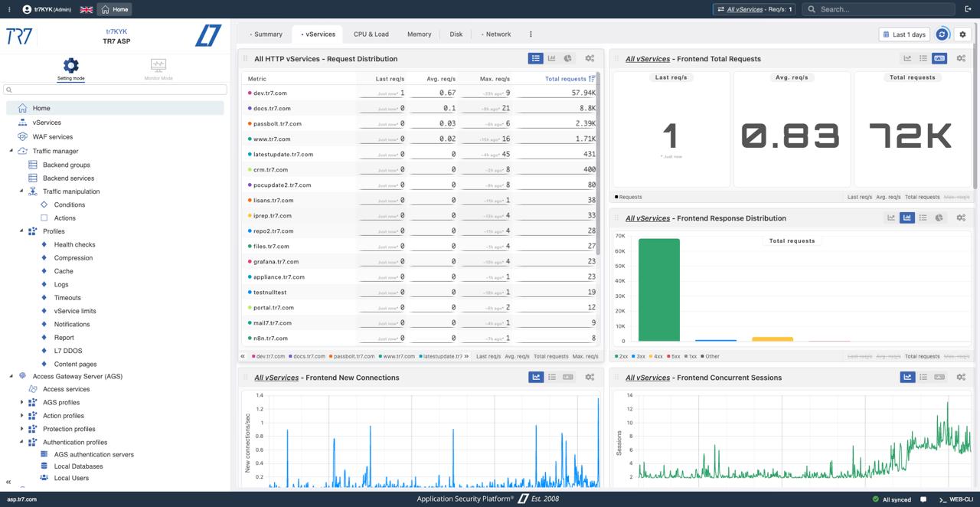Select line chart view in Frontend Response Distribution
The height and width of the screenshot is (507, 980).
coord(891,218)
